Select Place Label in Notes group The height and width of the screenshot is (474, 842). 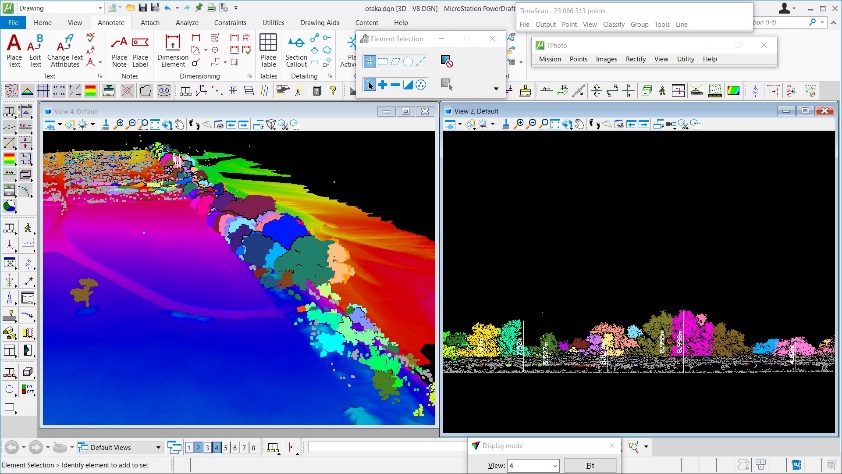point(140,49)
